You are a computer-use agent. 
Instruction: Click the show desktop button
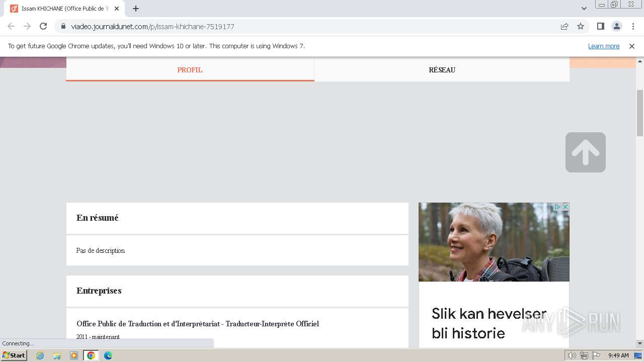(638, 355)
